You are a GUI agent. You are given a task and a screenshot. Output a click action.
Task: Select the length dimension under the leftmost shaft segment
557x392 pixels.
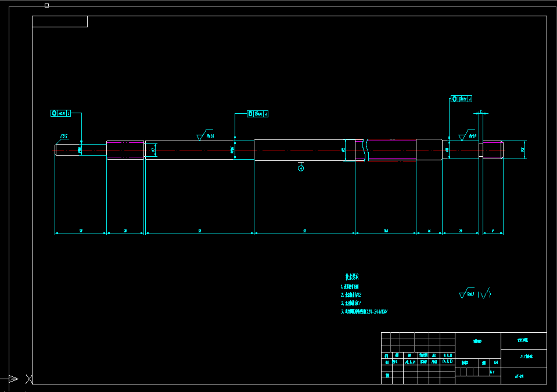(81, 232)
